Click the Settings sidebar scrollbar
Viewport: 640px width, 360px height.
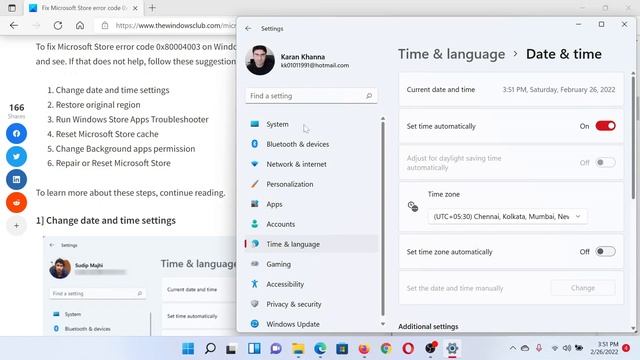pos(383,218)
